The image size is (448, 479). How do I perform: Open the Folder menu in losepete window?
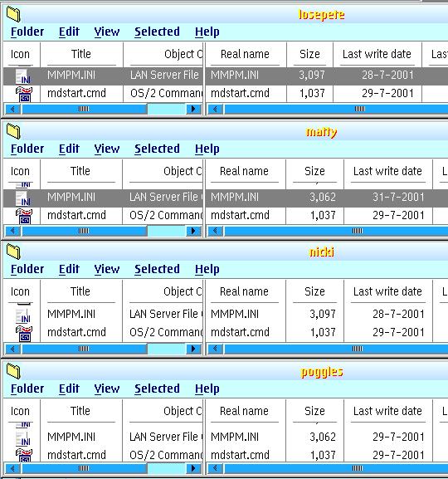pos(27,32)
